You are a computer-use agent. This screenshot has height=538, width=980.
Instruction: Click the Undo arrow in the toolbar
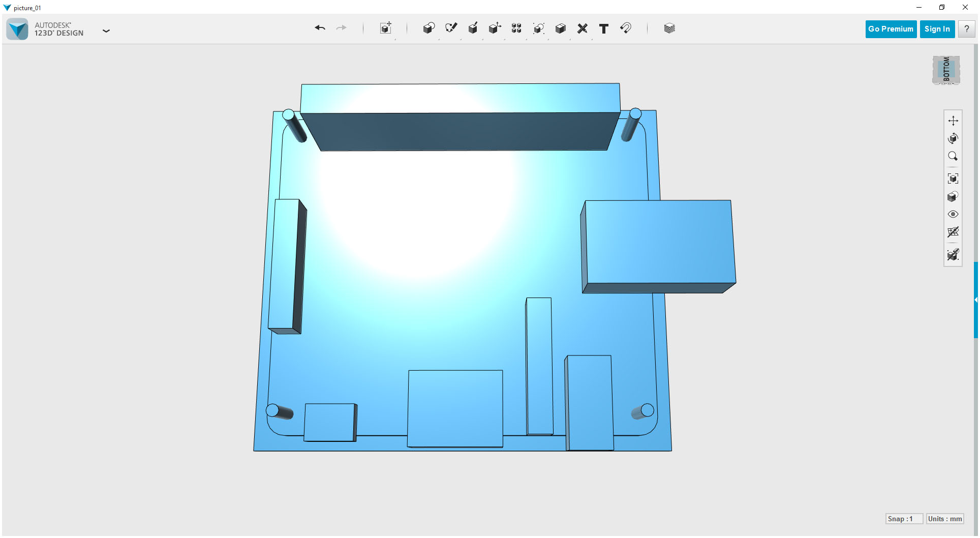click(x=320, y=28)
